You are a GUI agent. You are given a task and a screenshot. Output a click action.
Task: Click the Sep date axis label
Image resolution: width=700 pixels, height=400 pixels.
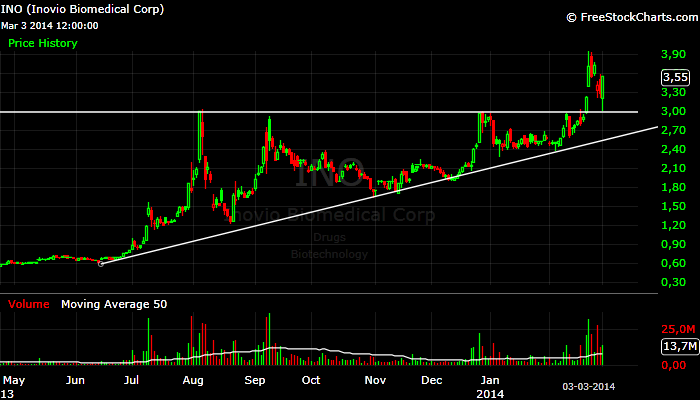254,380
